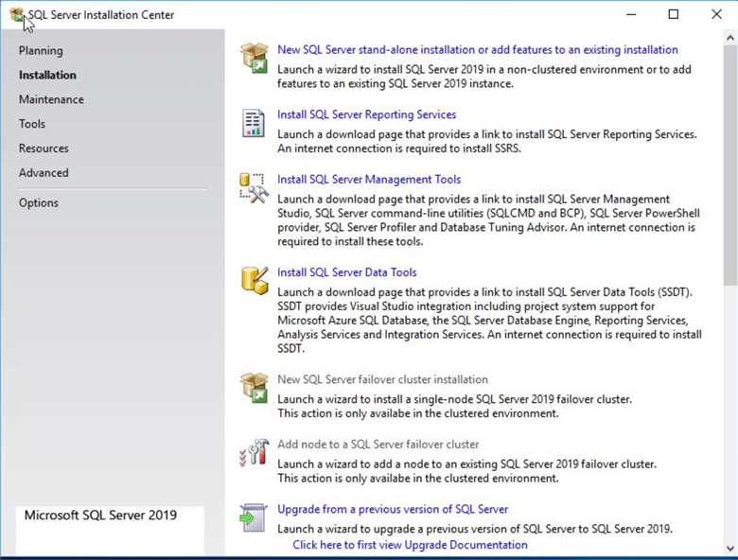
Task: Show the Advanced options page
Action: (x=44, y=173)
